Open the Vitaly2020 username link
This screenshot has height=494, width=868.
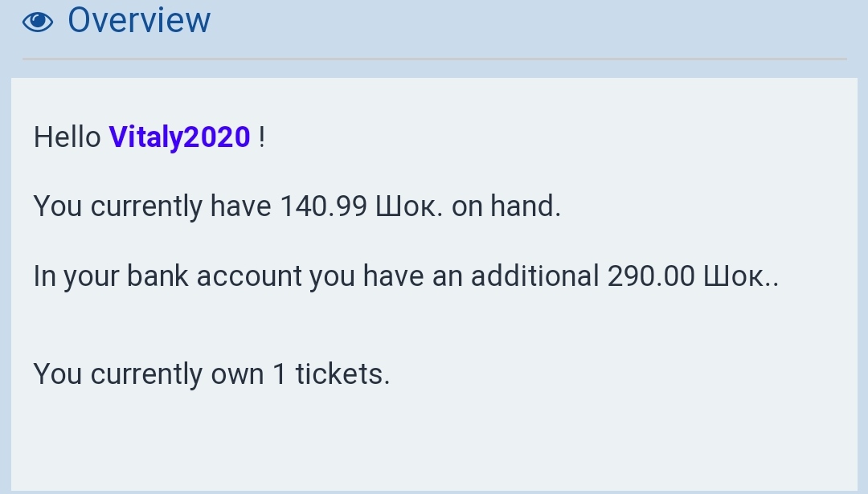point(180,137)
